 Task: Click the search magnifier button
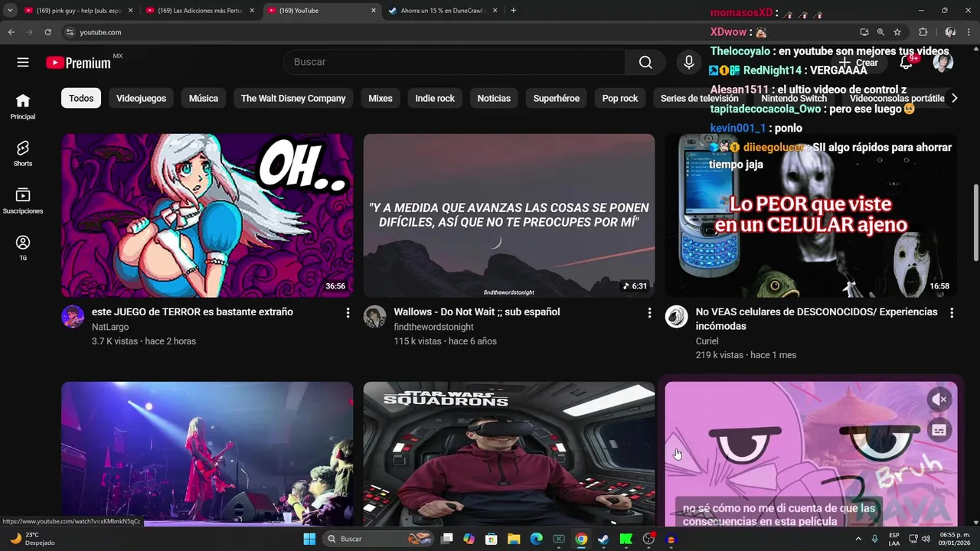[x=645, y=63]
